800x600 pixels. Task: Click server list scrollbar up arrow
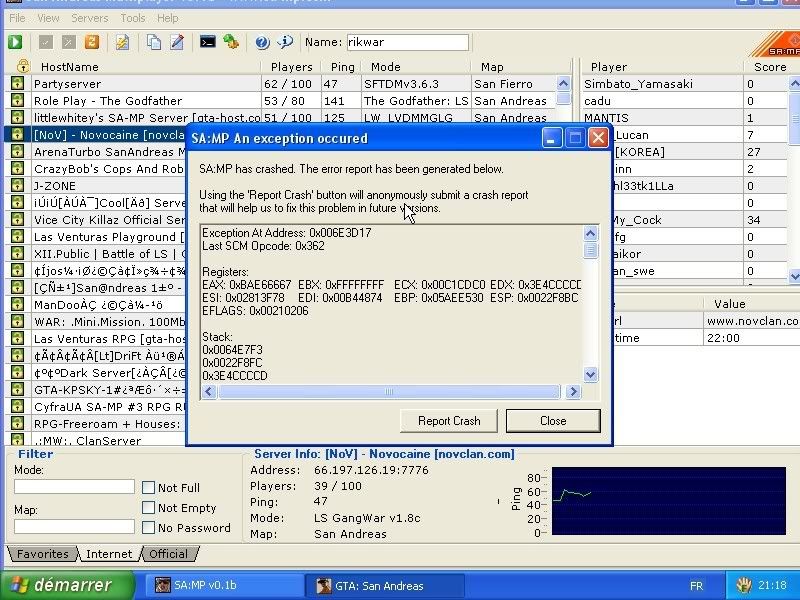pos(563,83)
